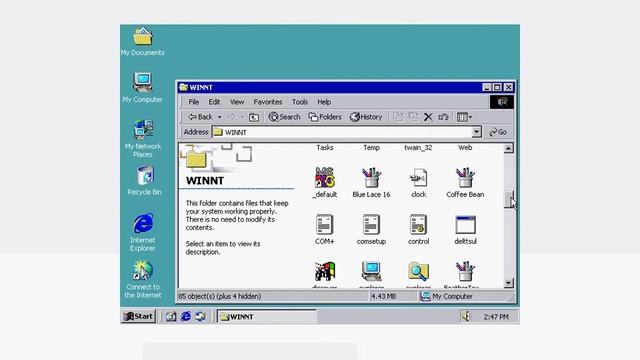Select Connect to the Internet shortcut
Viewport: 640px width, 360px height.
point(142,270)
